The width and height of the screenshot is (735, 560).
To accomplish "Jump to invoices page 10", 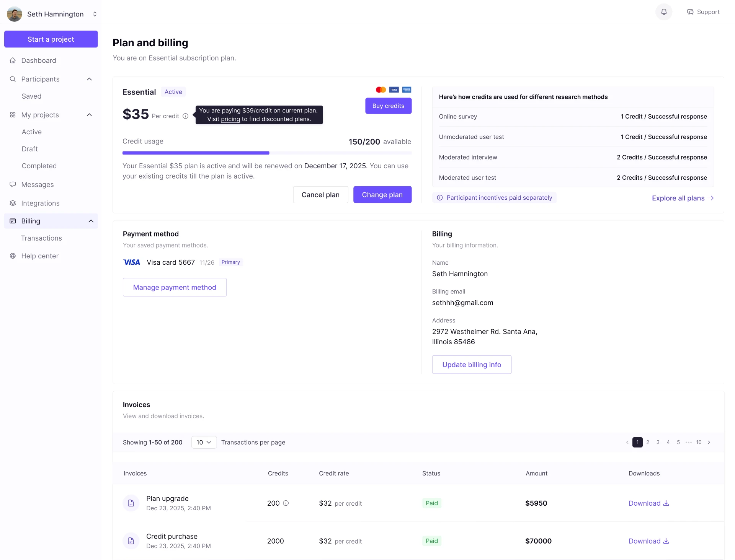I will pyautogui.click(x=699, y=442).
